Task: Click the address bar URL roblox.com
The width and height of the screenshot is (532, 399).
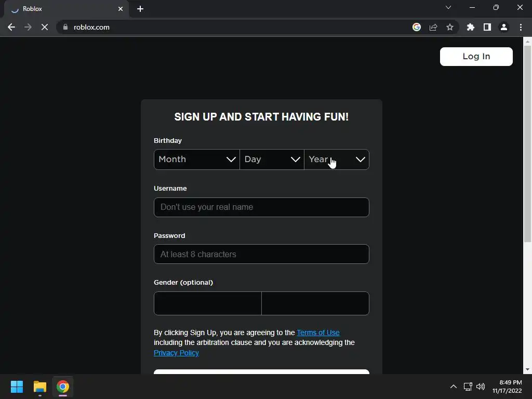Action: click(91, 27)
